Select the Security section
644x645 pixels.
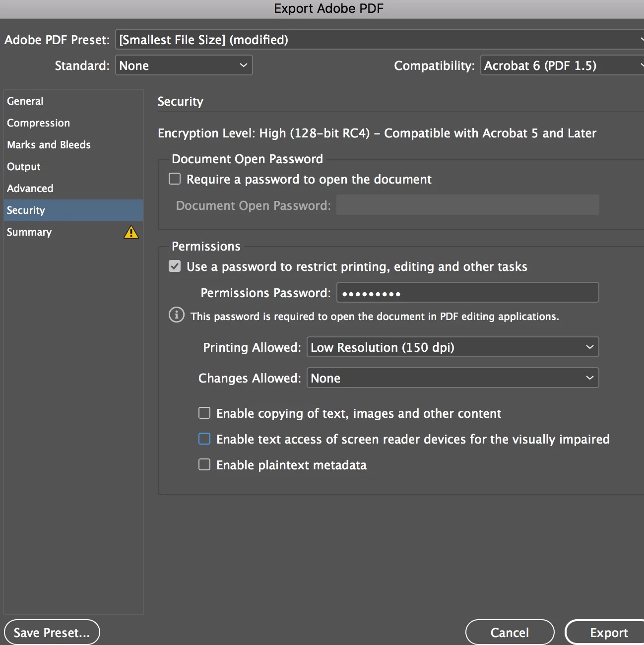[x=73, y=210]
